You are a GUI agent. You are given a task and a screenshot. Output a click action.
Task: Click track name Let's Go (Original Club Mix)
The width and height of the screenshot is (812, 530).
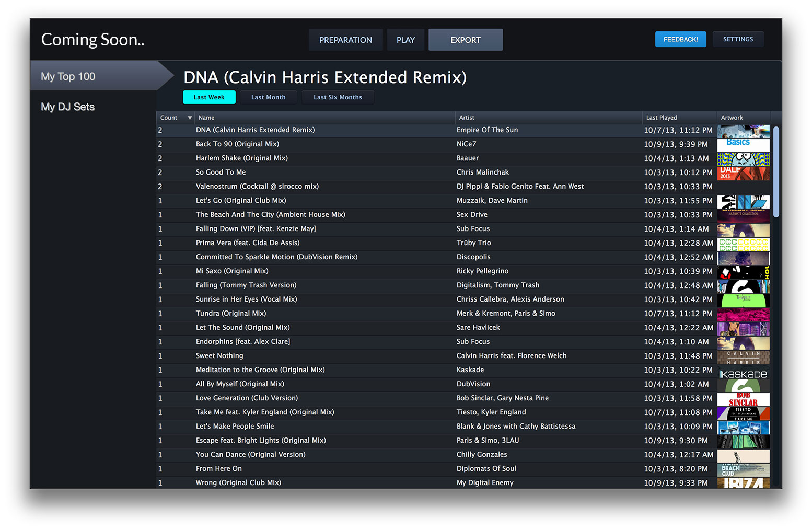click(241, 201)
